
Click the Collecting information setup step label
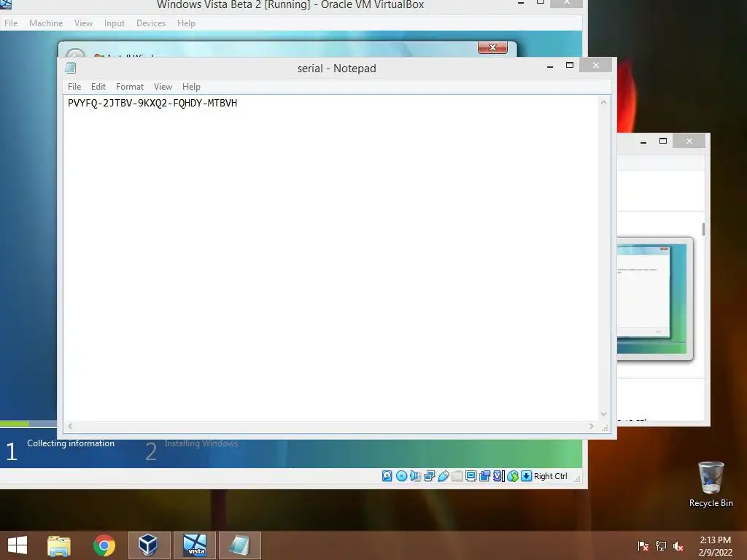pyautogui.click(x=71, y=443)
